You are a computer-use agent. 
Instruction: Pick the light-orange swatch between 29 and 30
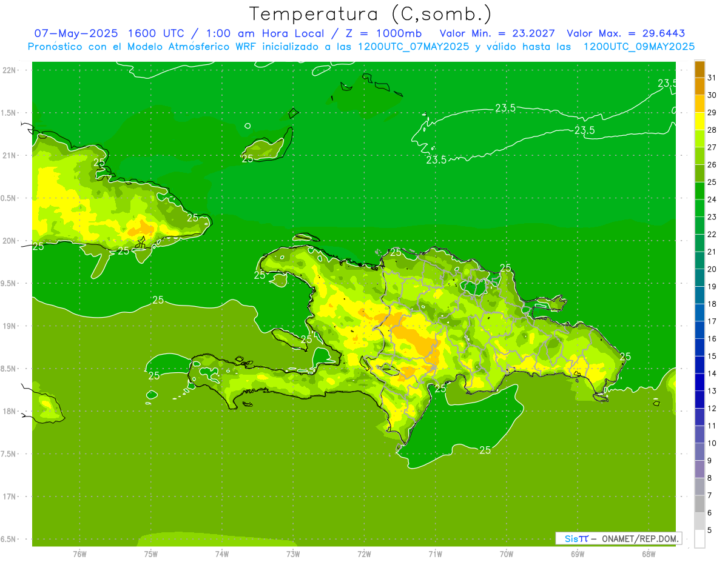pyautogui.click(x=699, y=104)
